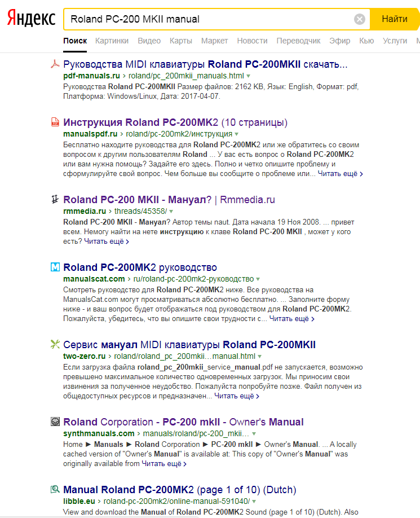Expand dropdown arrow next to manualspdf.ru URL

pos(237,134)
